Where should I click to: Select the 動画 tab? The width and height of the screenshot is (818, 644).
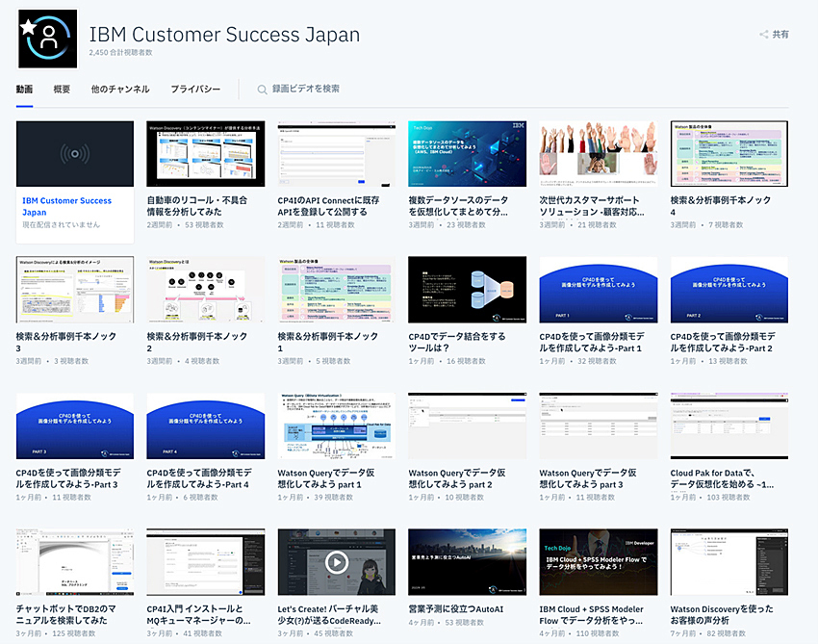coord(24,90)
